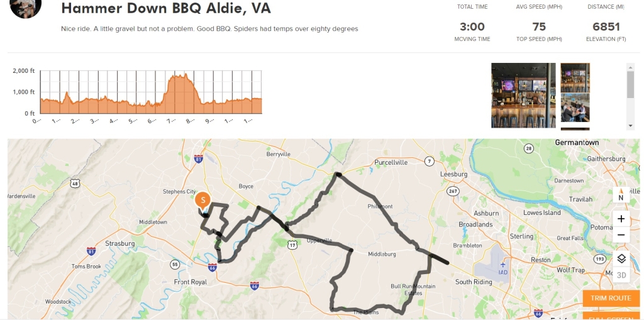Reset map orientation with the north compass
Viewport: 644px width, 320px height.
tap(621, 194)
